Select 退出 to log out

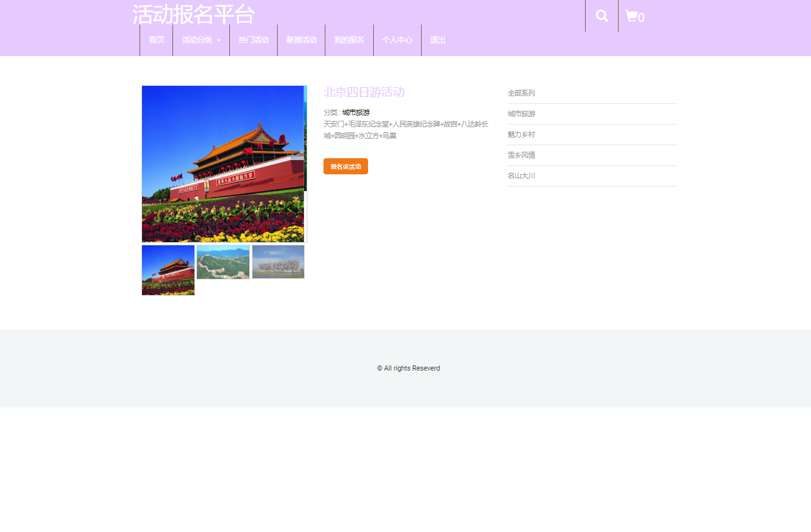pyautogui.click(x=438, y=40)
